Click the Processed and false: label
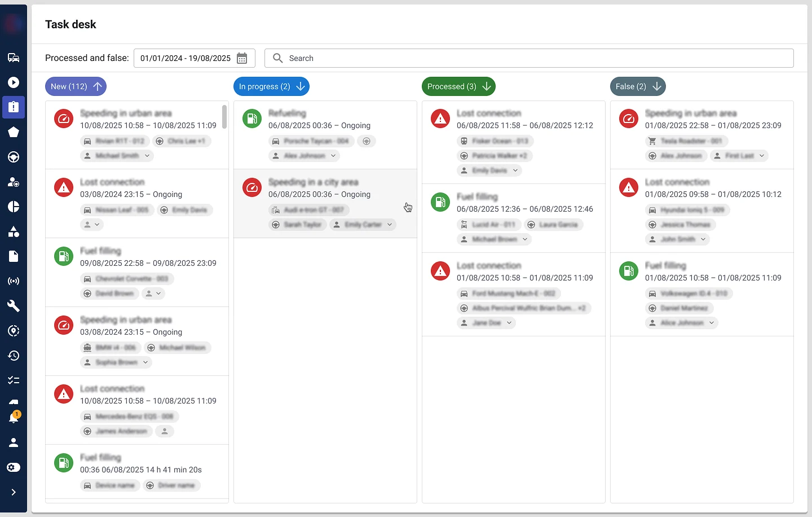812x517 pixels. coord(87,58)
